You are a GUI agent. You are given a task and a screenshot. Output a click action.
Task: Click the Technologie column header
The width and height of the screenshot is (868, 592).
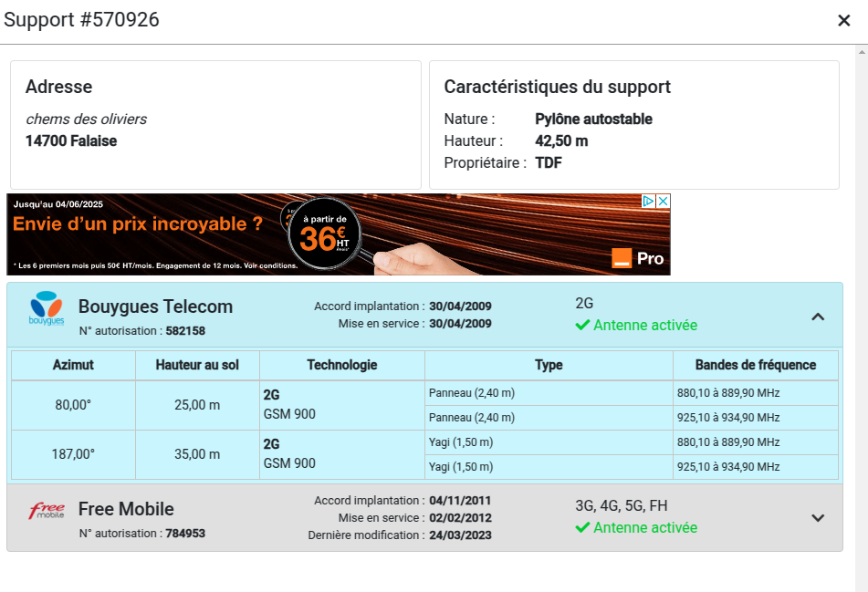click(341, 365)
